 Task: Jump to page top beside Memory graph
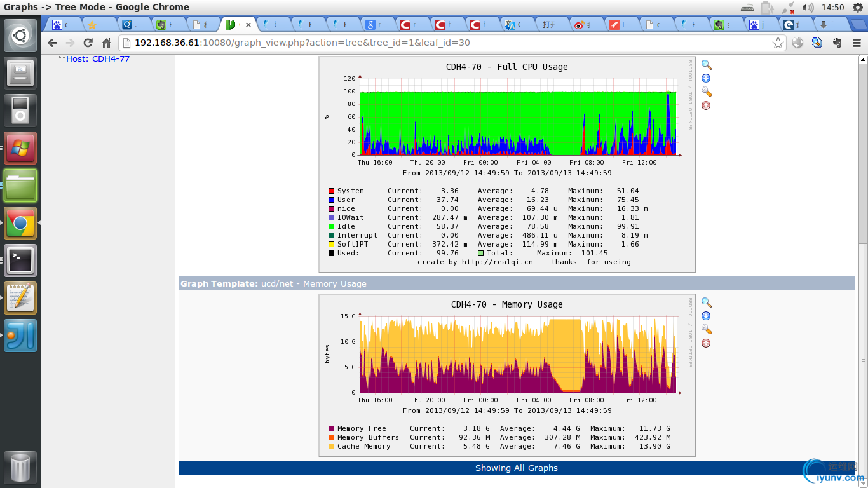pyautogui.click(x=706, y=343)
